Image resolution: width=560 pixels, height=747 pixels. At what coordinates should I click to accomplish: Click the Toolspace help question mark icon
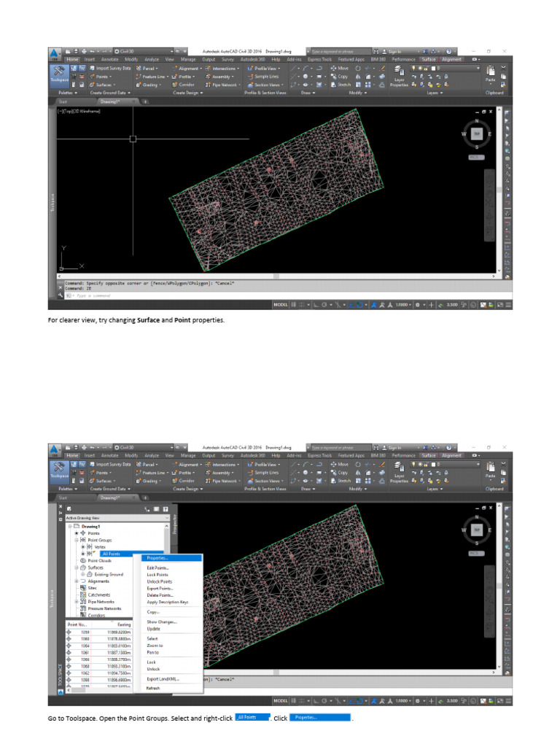point(166,508)
